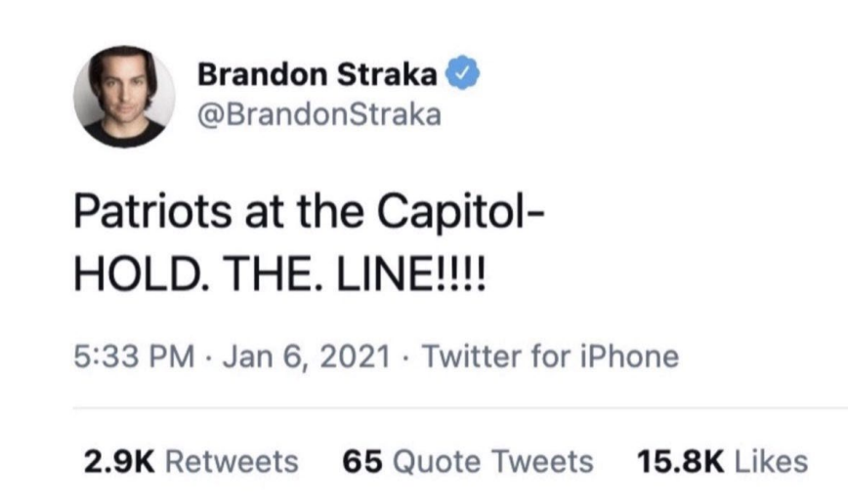View the Quote Tweets list
848x504 pixels.
click(490, 460)
